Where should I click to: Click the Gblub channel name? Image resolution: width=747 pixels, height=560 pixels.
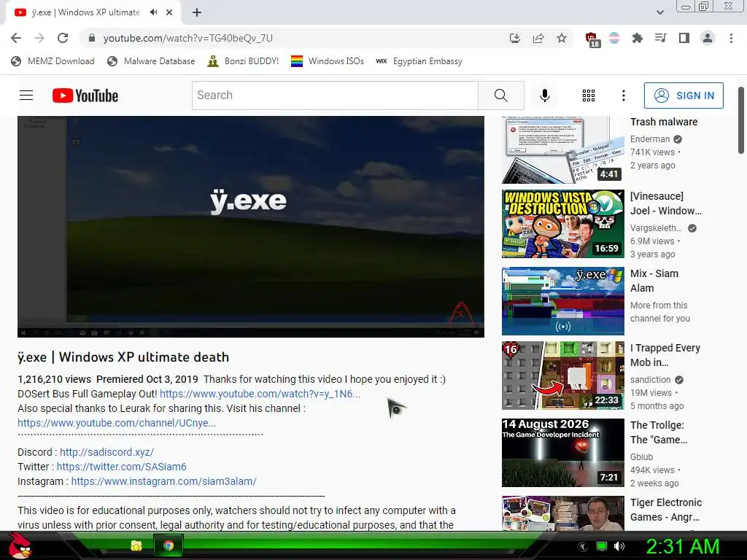pos(641,456)
